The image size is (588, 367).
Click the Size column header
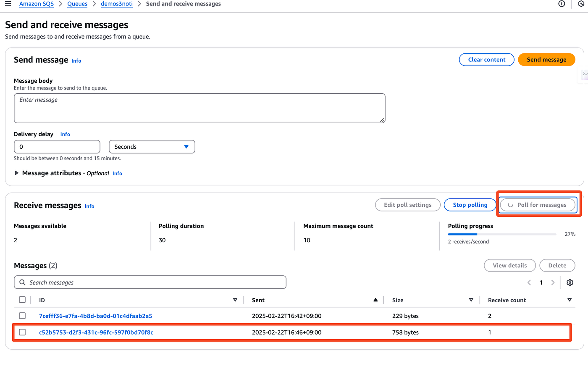(x=398, y=300)
